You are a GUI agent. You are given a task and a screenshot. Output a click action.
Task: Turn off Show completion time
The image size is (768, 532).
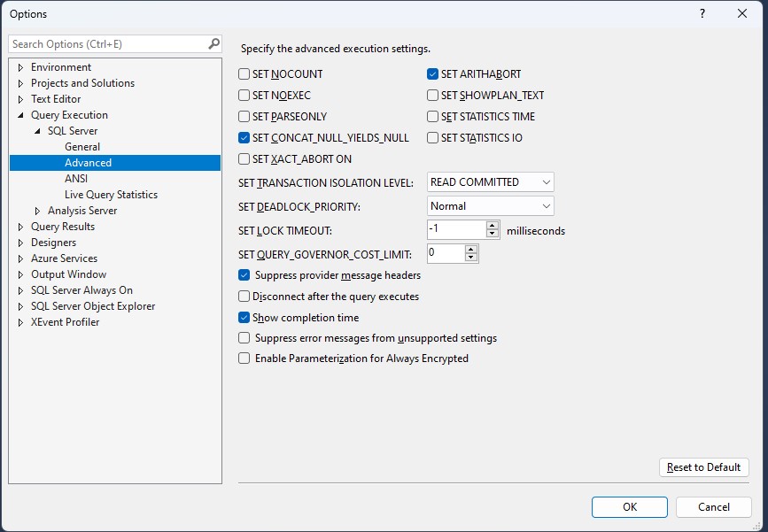(244, 317)
